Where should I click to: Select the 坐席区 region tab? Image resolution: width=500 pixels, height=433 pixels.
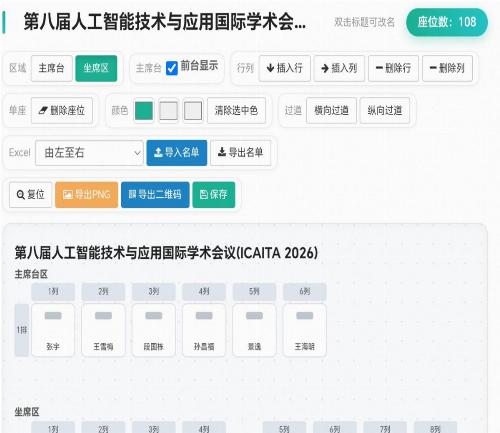96,68
